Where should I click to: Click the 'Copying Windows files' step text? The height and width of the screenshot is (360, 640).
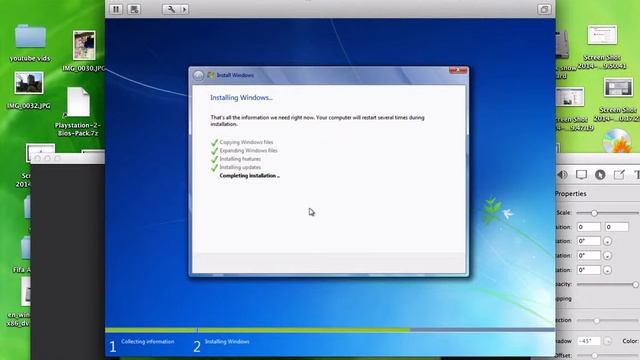[246, 142]
